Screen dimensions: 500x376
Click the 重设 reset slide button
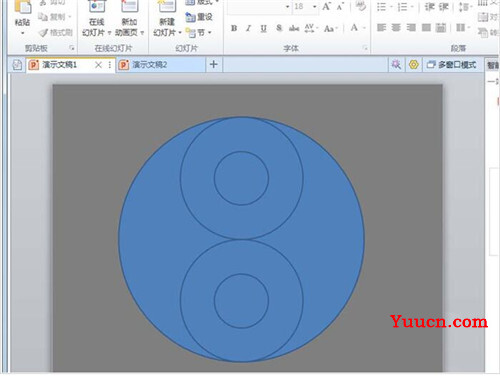click(199, 17)
